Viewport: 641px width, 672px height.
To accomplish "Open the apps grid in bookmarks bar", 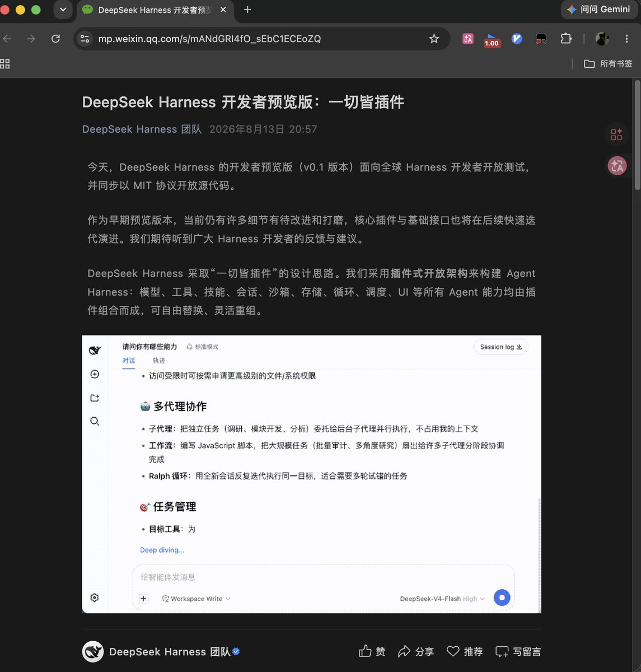I will pyautogui.click(x=5, y=64).
